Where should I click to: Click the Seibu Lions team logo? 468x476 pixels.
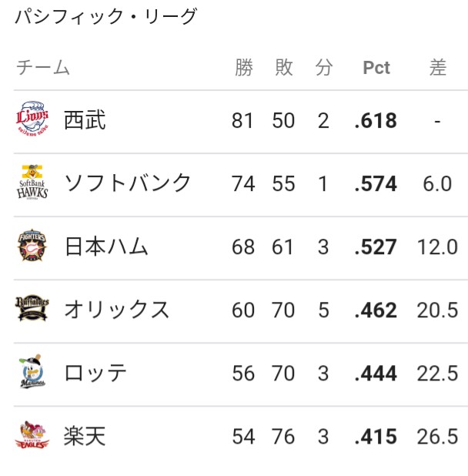[x=32, y=119]
